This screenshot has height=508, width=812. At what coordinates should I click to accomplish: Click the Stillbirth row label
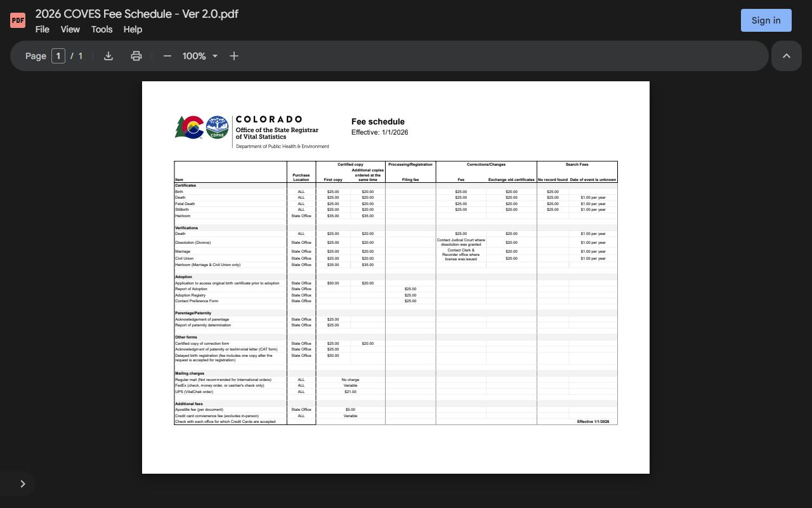click(x=182, y=210)
